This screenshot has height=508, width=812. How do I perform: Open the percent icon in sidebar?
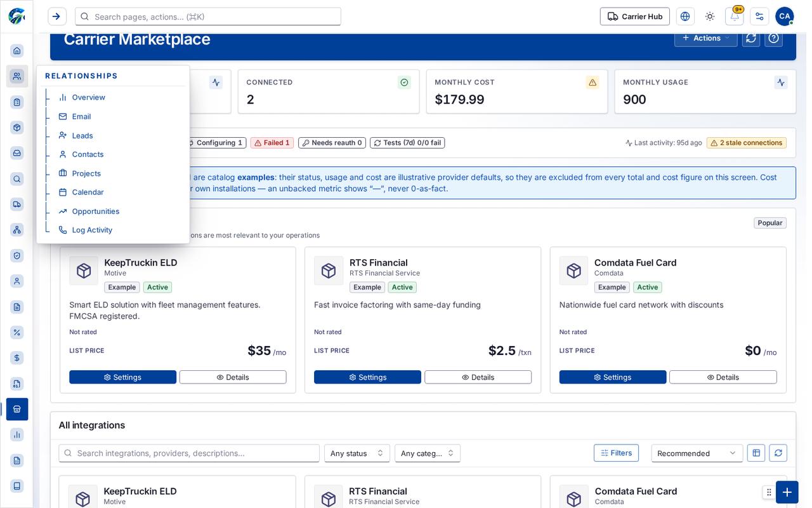coord(17,332)
